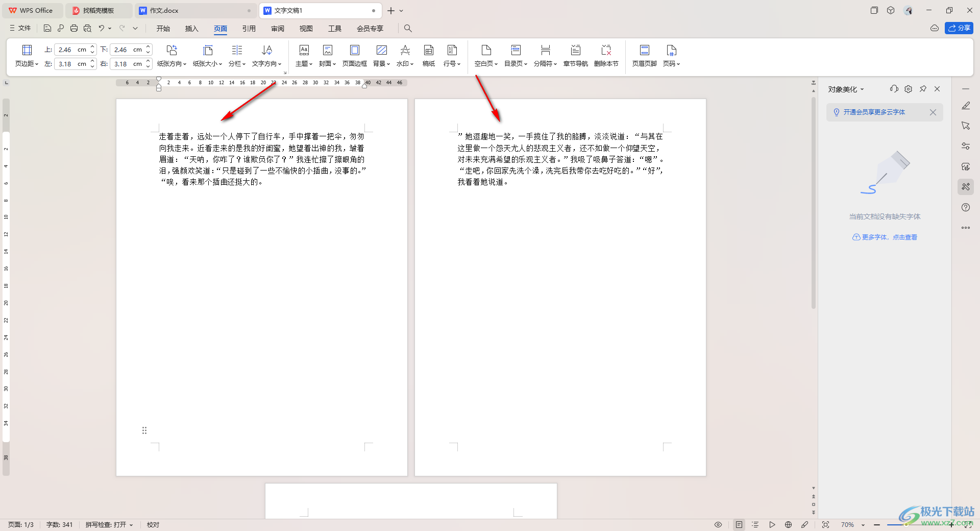
Task: Open the Page Margins gallery
Action: pos(27,56)
